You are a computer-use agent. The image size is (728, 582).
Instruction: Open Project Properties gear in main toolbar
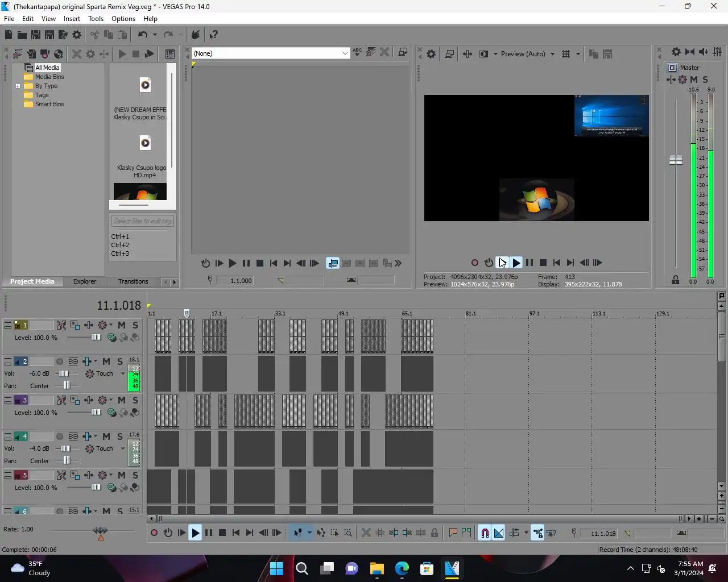coord(77,35)
